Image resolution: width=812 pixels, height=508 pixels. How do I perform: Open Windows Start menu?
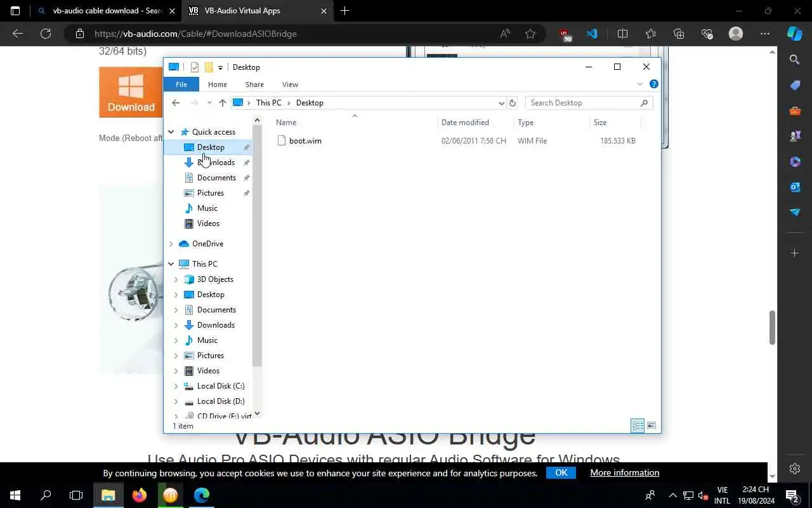pos(15,495)
